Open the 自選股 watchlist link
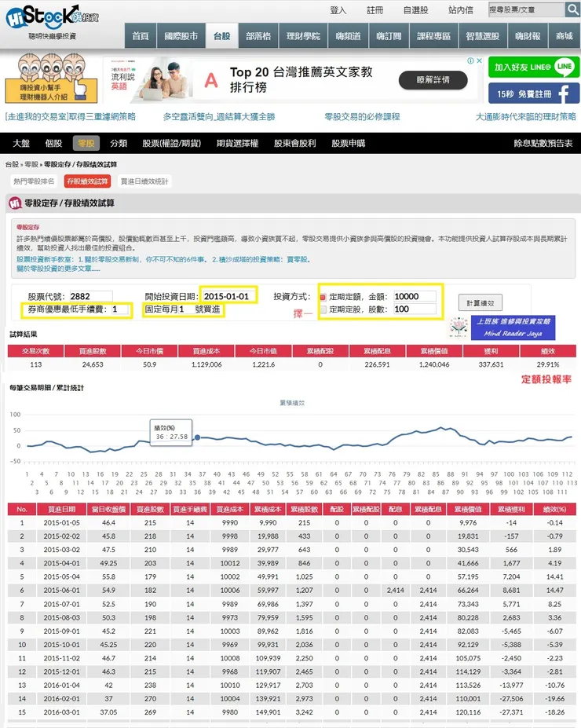 pyautogui.click(x=416, y=9)
